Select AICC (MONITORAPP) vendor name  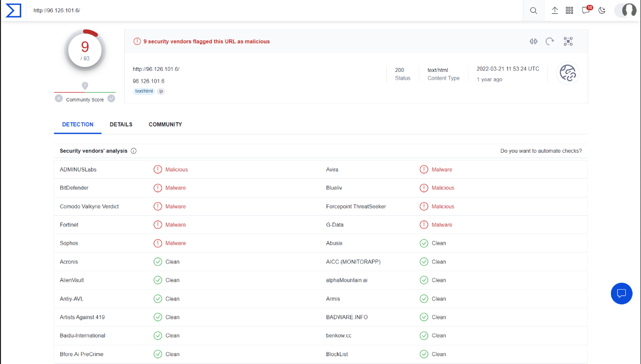pos(353,262)
